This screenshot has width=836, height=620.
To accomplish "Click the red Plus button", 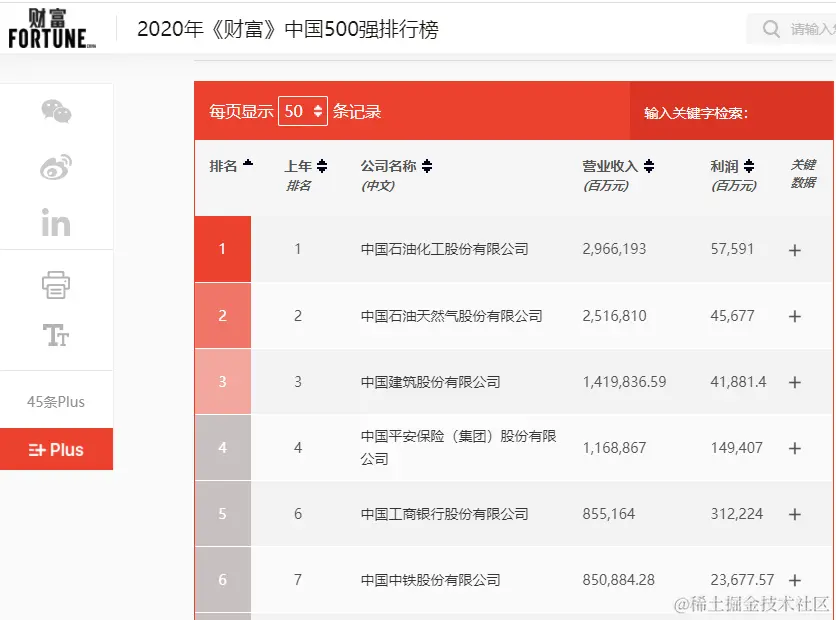I will (57, 449).
